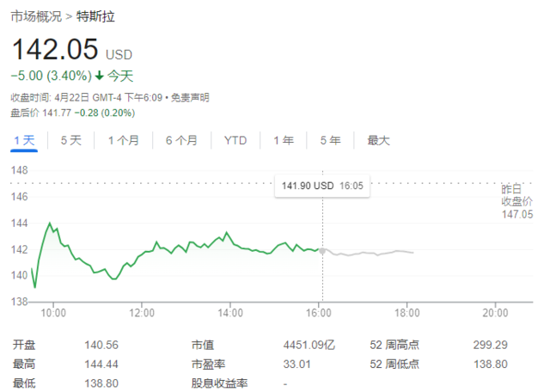Click the 148 y-axis label

pyautogui.click(x=19, y=170)
